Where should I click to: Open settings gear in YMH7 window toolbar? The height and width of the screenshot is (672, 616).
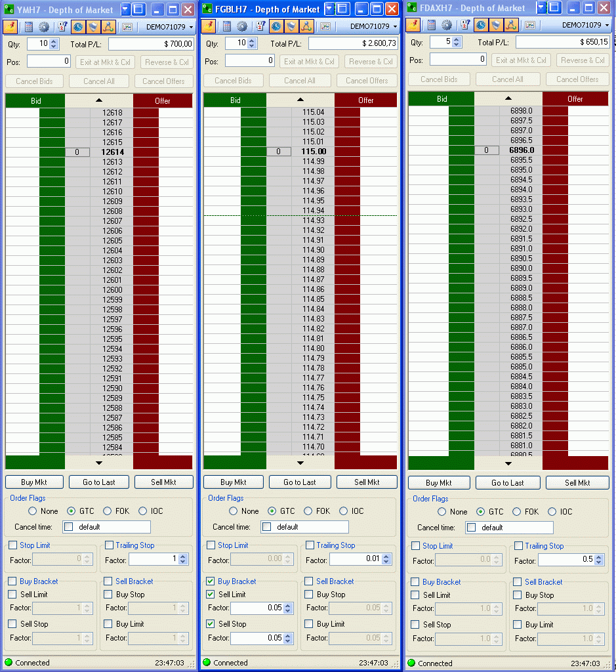tap(44, 27)
